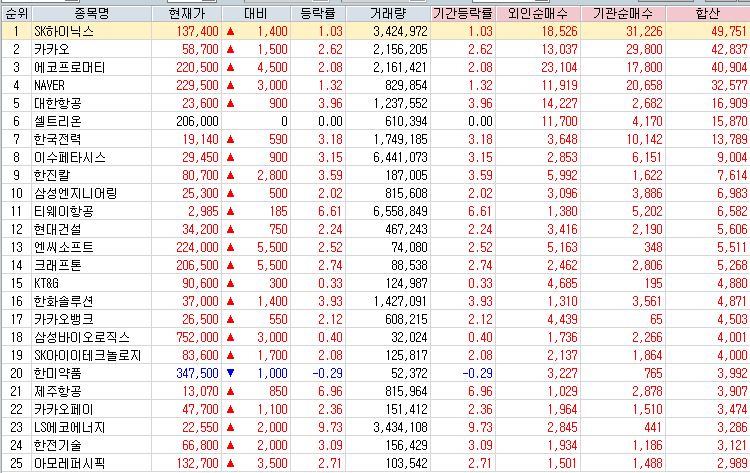Select the 에코프로머티 stock name
Image resolution: width=750 pixels, height=473 pixels.
pyautogui.click(x=69, y=67)
